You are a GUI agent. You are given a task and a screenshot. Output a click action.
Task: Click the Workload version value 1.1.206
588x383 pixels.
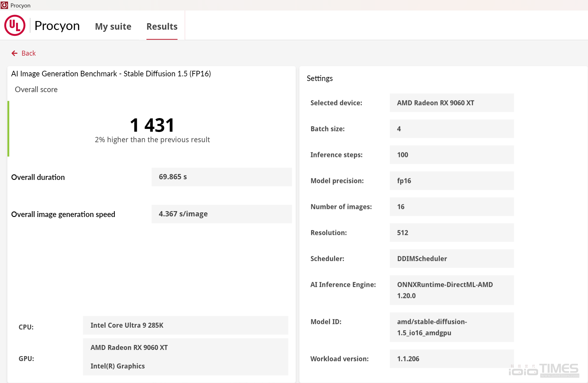(x=452, y=359)
